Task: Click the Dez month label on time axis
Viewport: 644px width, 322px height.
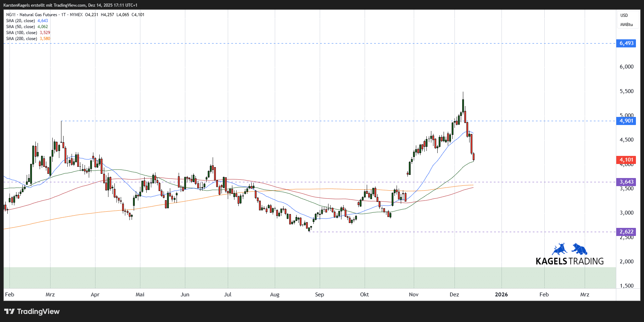Action: click(454, 295)
